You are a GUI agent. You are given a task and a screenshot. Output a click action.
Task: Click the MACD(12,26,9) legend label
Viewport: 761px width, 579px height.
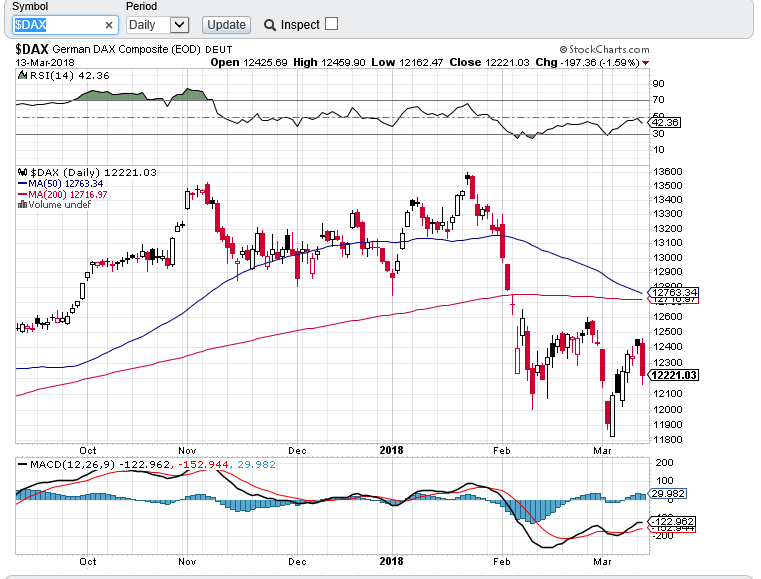[72, 464]
